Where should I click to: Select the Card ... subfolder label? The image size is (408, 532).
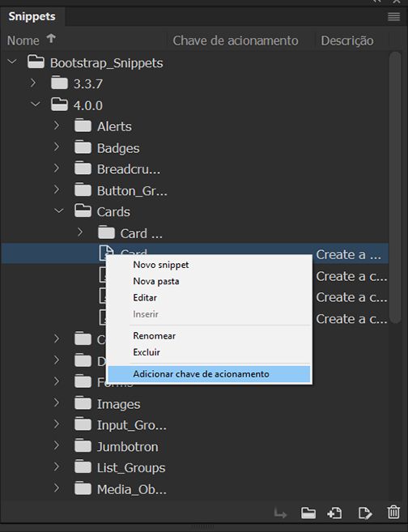(141, 233)
